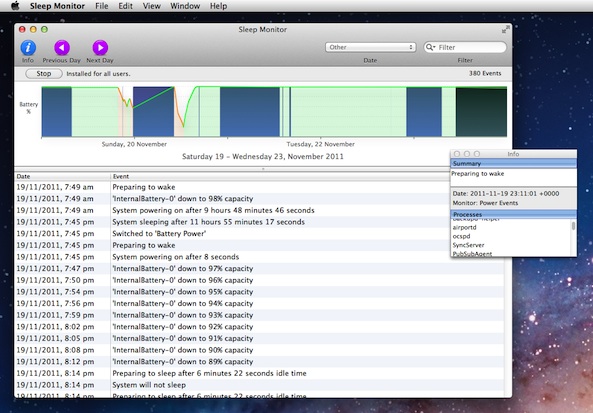Select the 'down to 96% capacity' row

259,280
